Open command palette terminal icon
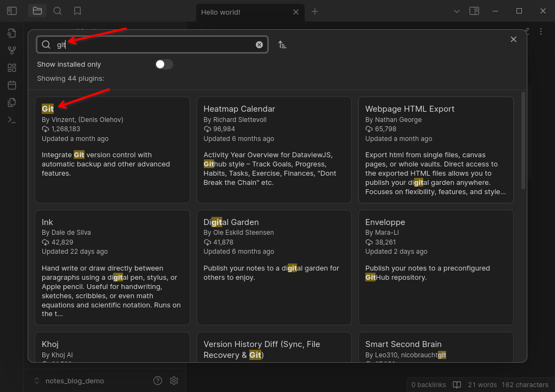555x392 pixels. coord(12,120)
